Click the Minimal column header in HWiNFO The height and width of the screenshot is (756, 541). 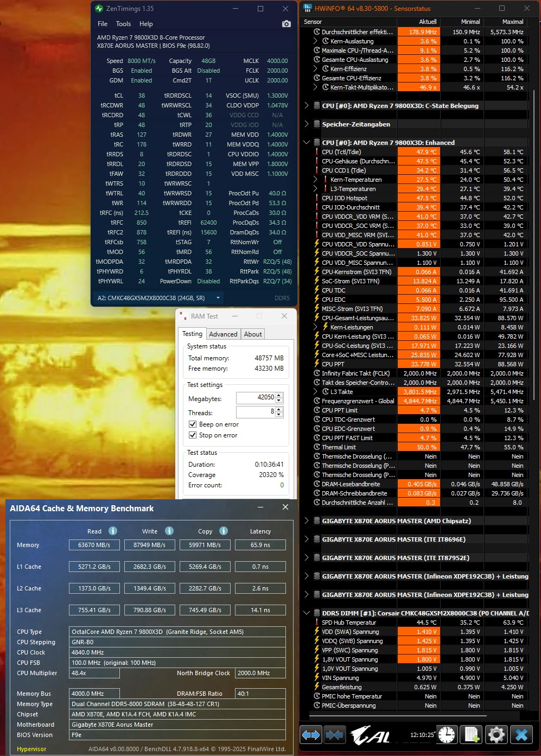(470, 22)
